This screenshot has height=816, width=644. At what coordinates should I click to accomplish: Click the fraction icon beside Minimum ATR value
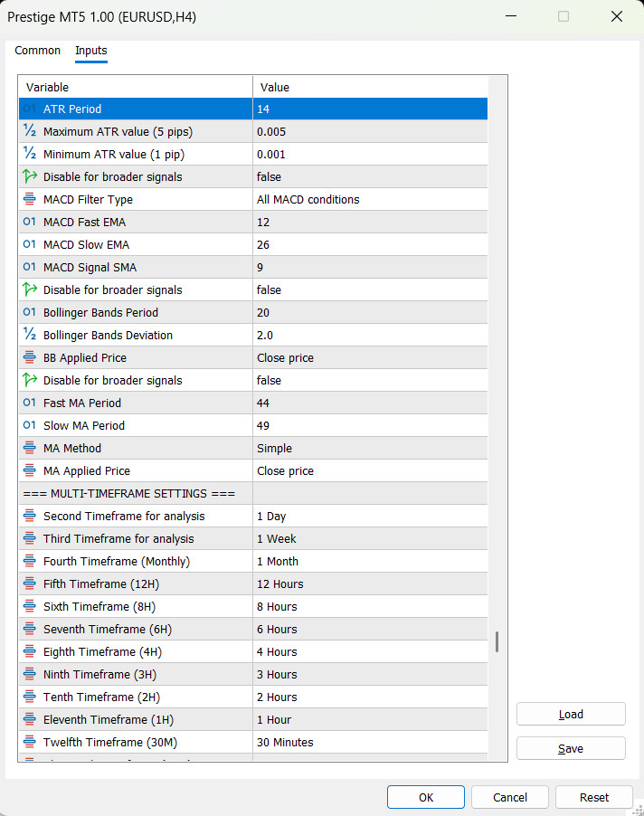click(x=30, y=154)
